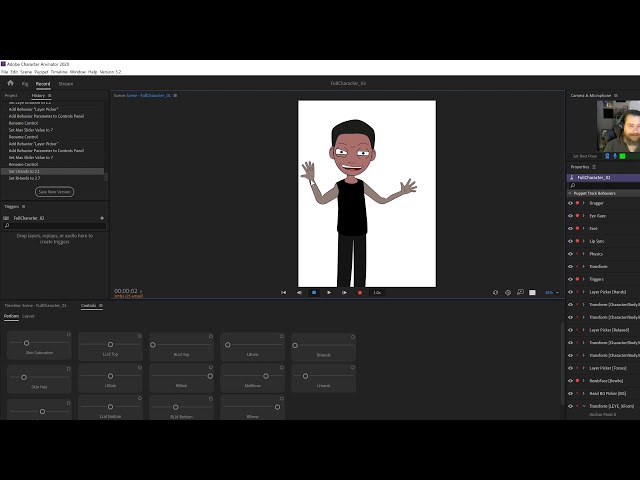Open the Triggers panel menu icon
The image size is (640, 480).
click(24, 207)
